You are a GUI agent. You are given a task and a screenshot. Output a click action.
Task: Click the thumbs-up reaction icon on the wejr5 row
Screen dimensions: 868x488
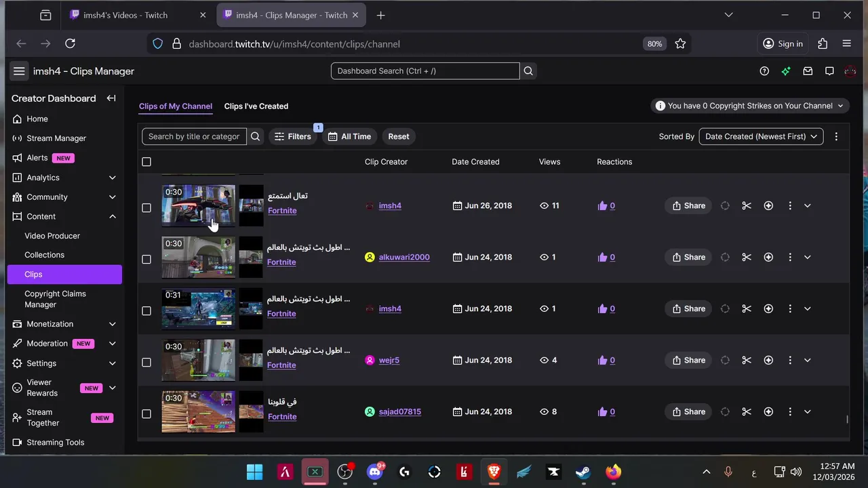coord(602,360)
